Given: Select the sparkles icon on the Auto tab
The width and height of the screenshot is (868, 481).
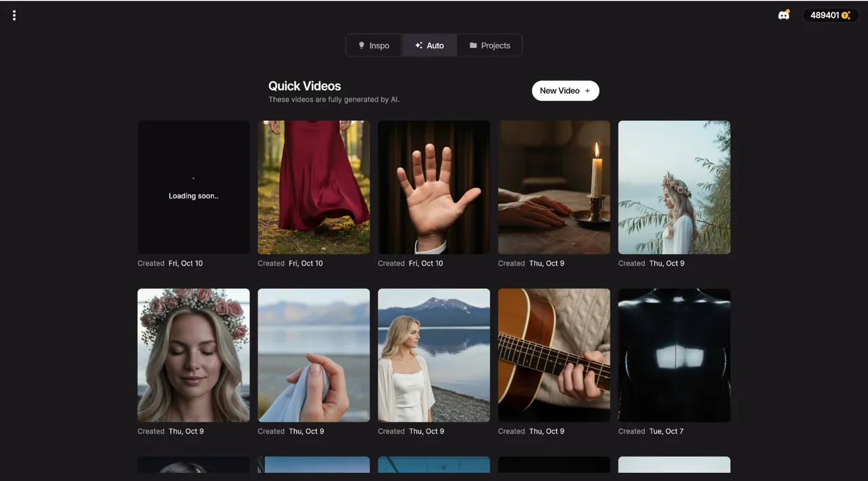Looking at the screenshot, I should [418, 45].
